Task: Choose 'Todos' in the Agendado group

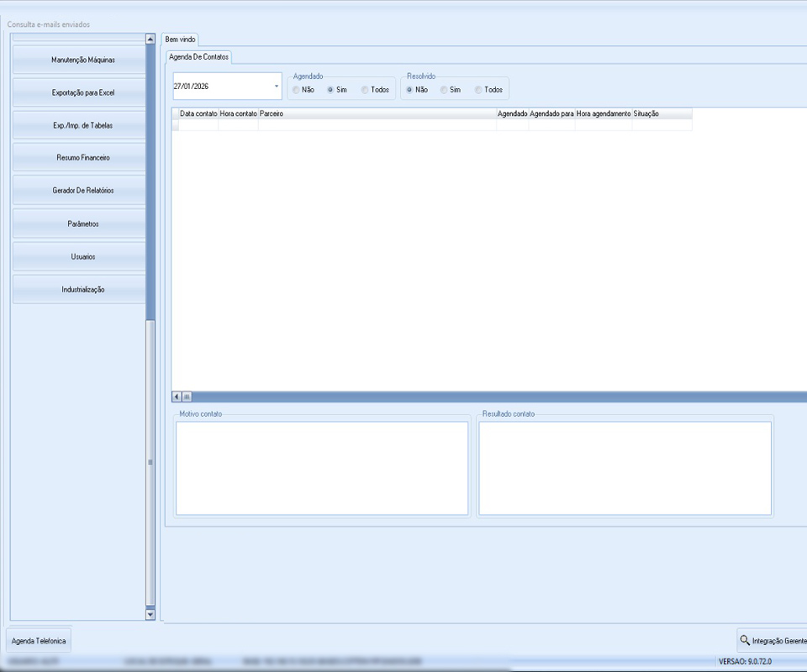Action: [365, 90]
